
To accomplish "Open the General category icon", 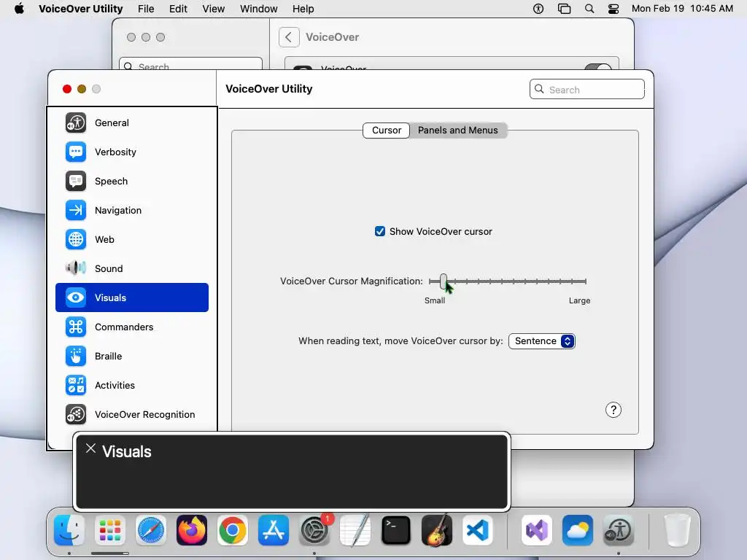I will (x=76, y=122).
